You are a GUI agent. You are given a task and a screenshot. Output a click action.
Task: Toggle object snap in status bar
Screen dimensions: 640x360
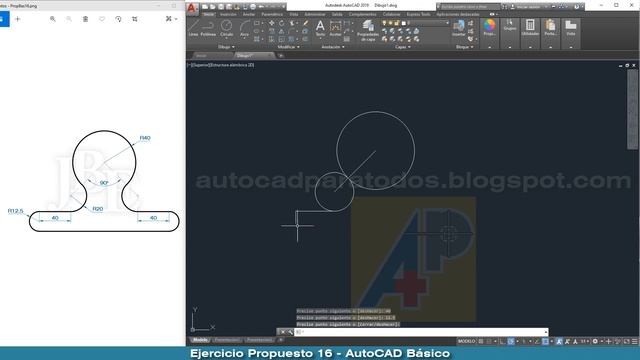(545, 341)
